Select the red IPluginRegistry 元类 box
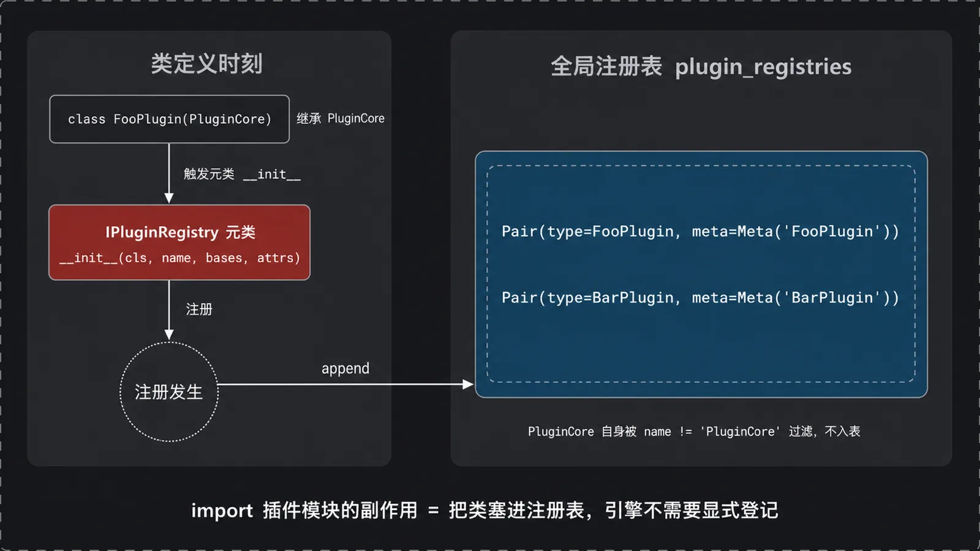 pos(179,242)
